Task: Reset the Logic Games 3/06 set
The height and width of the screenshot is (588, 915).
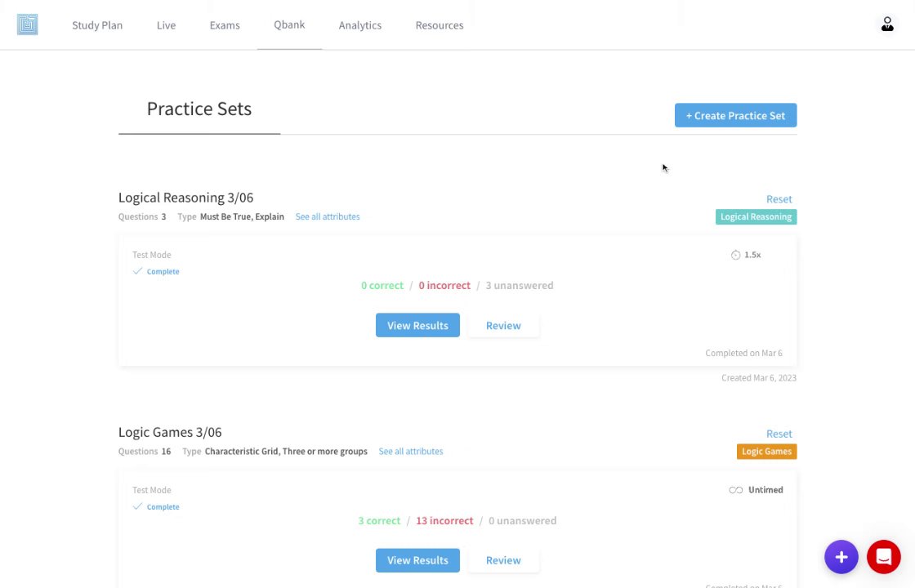Action: click(x=779, y=434)
